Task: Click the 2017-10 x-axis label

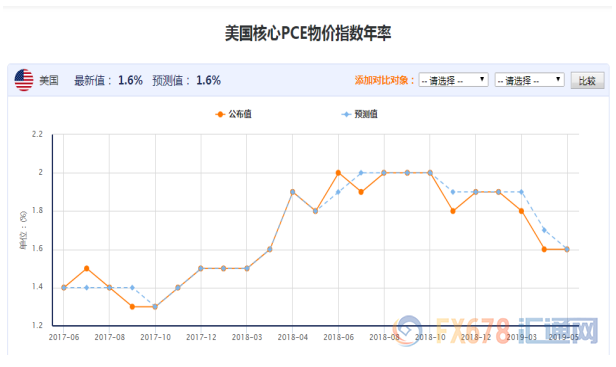Action: pos(155,337)
